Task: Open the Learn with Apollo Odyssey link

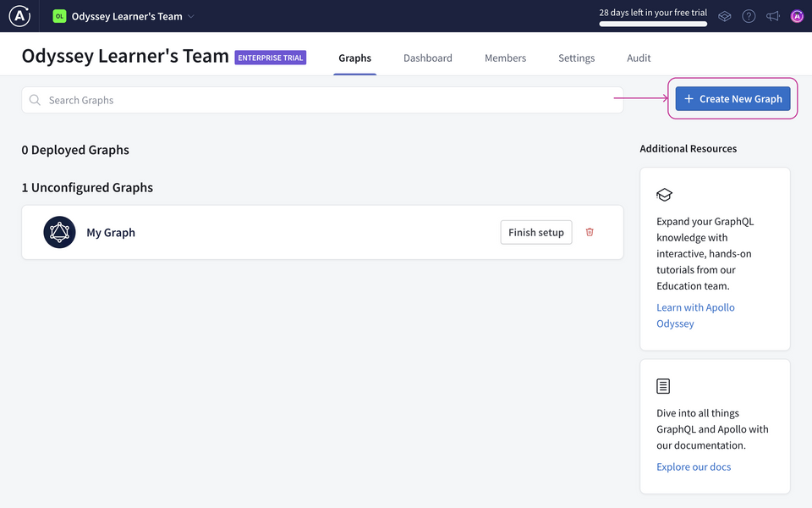Action: (x=695, y=315)
